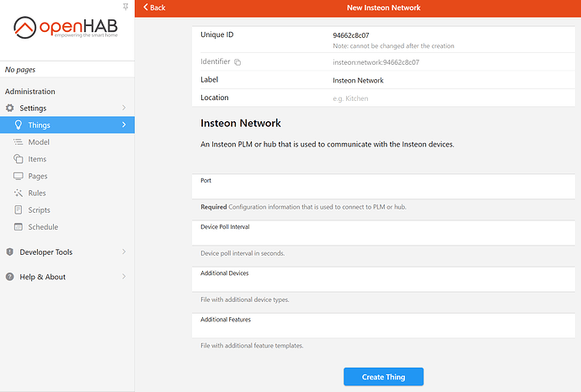Click the Help & About question icon

10,277
